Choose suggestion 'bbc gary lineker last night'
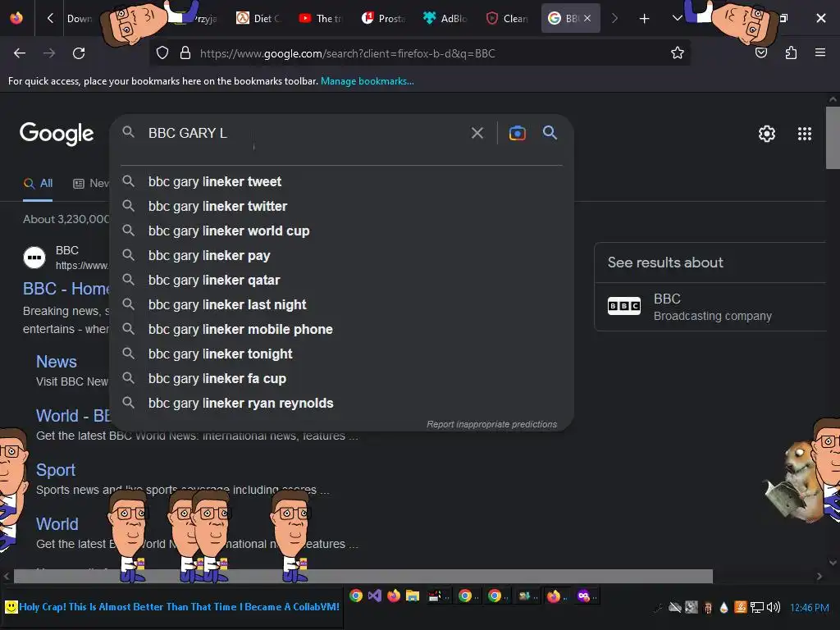The image size is (840, 630). [x=342, y=305]
